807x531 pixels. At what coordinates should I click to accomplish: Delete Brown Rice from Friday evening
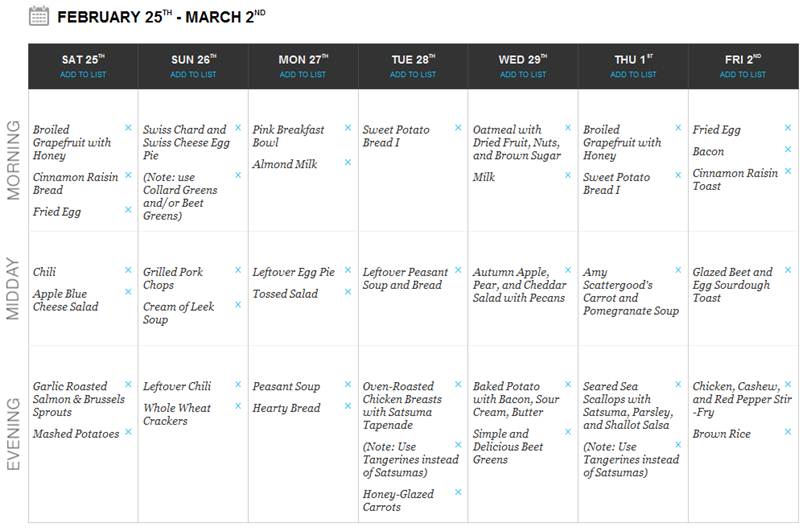pos(787,432)
